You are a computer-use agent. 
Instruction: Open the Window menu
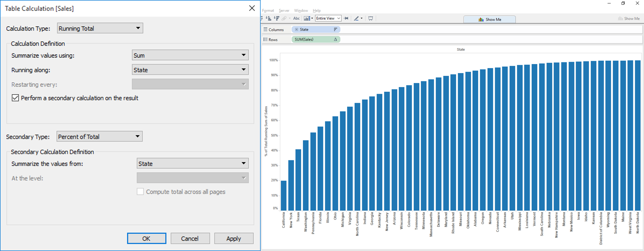pyautogui.click(x=301, y=11)
